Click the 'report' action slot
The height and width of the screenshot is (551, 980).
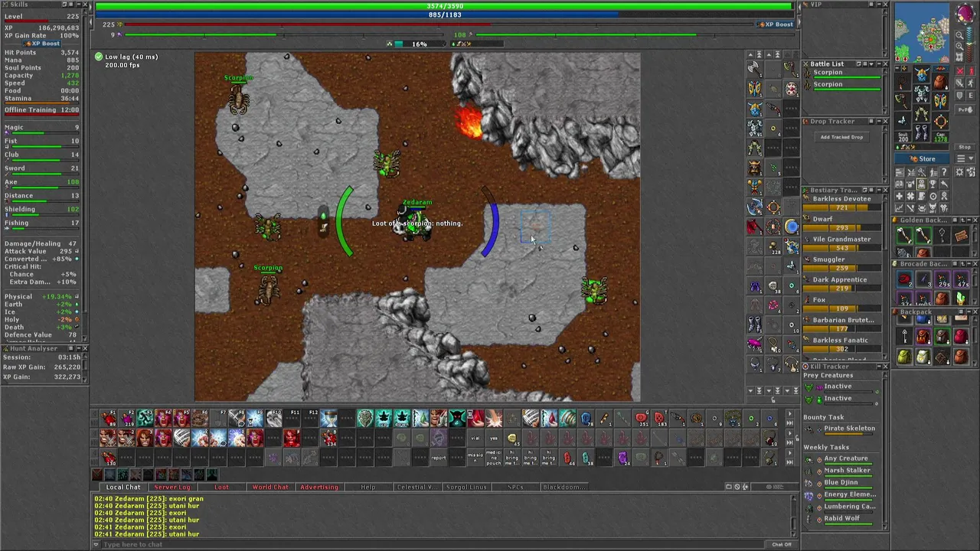click(x=437, y=458)
